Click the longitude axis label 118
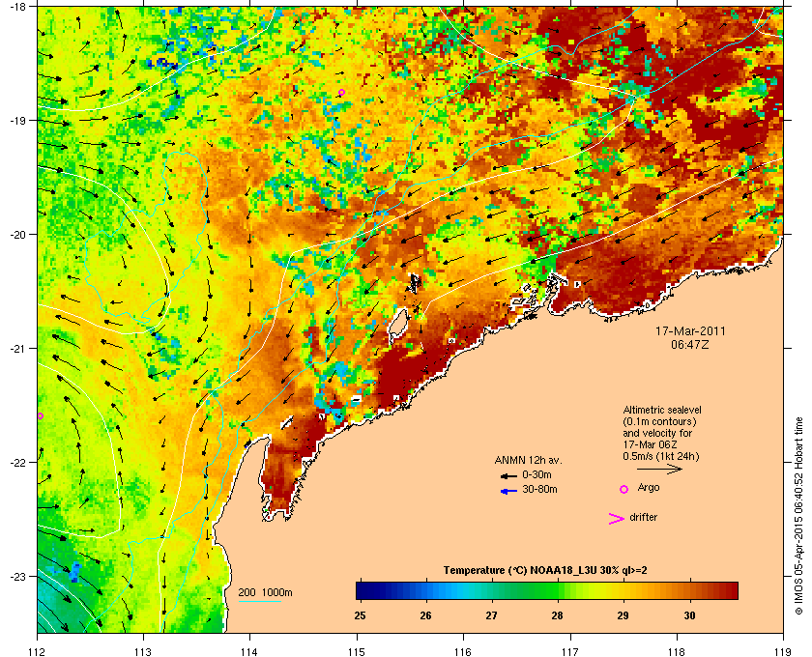 [x=677, y=651]
